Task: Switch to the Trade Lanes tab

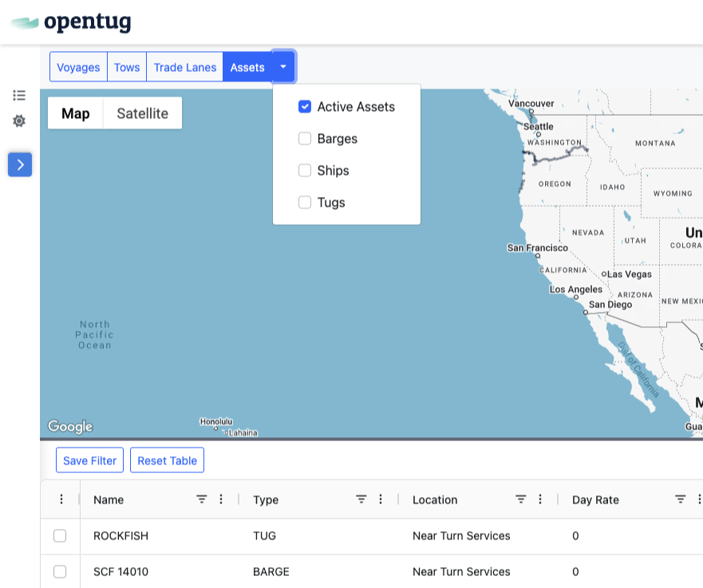Action: point(184,67)
